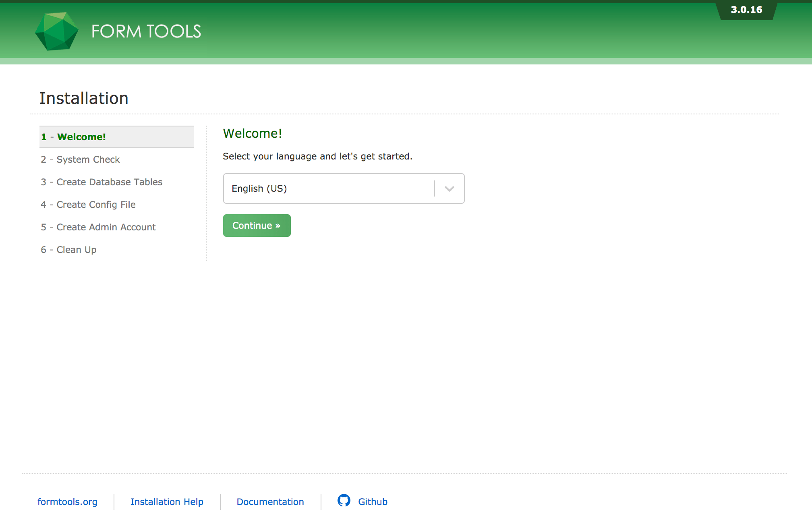Open the formtools.org footer link
Image resolution: width=812 pixels, height=530 pixels.
pos(67,502)
